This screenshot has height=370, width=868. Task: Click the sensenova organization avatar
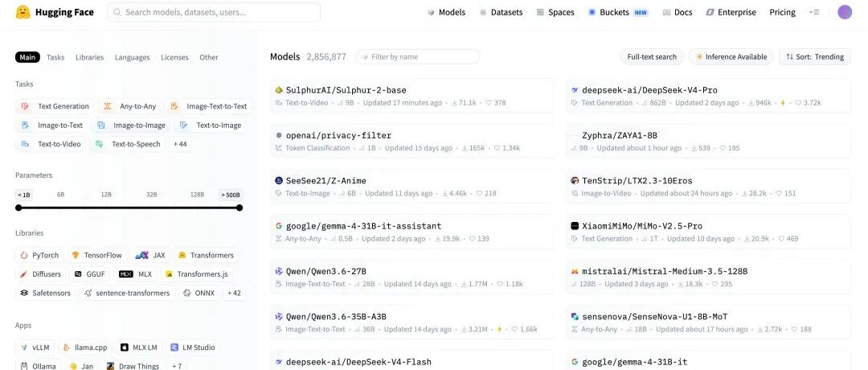575,317
